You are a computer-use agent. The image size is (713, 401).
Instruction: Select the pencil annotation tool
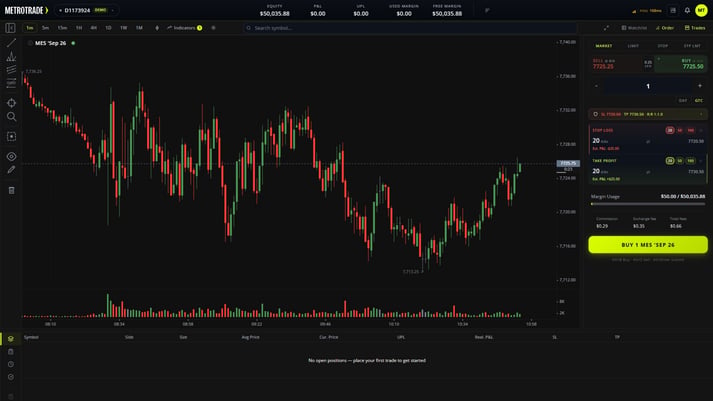(11, 170)
